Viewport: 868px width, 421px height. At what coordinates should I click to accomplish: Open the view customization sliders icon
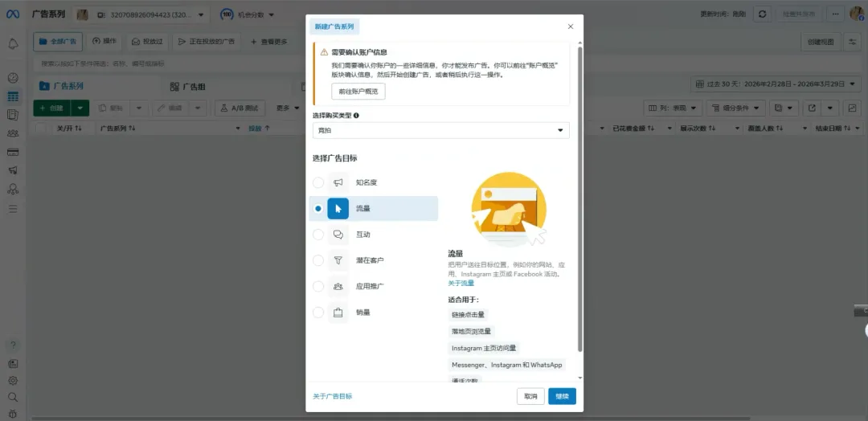(x=853, y=42)
